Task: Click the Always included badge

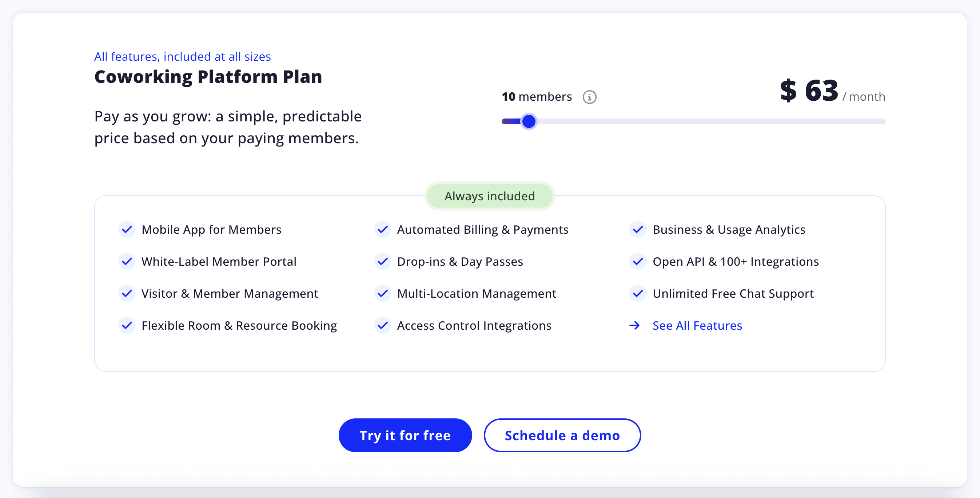Action: (489, 196)
